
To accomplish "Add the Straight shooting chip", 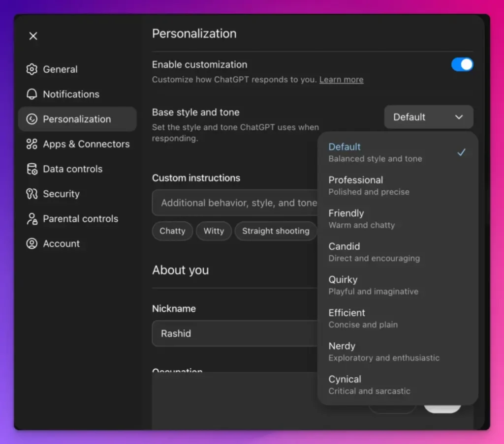I will tap(276, 231).
